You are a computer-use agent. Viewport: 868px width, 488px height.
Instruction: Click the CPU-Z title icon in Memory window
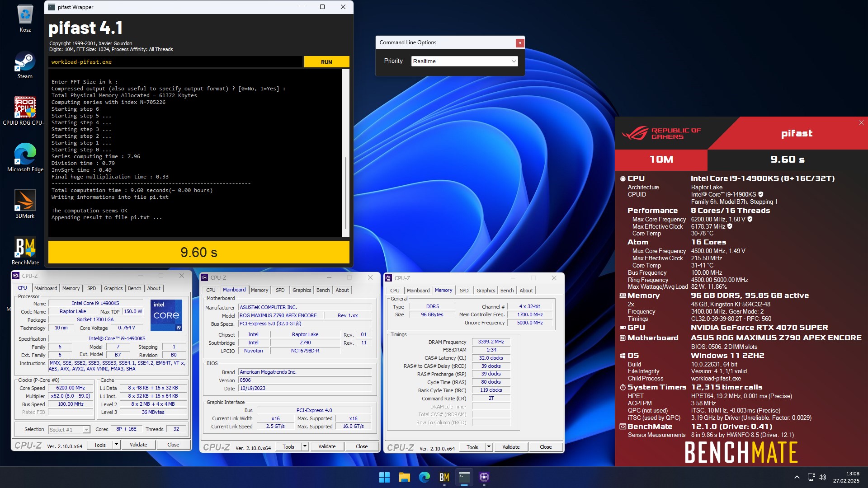click(389, 278)
